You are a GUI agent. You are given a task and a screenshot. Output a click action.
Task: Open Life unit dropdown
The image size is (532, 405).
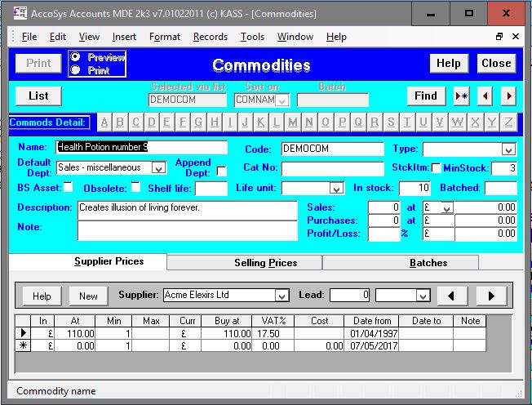tap(336, 189)
